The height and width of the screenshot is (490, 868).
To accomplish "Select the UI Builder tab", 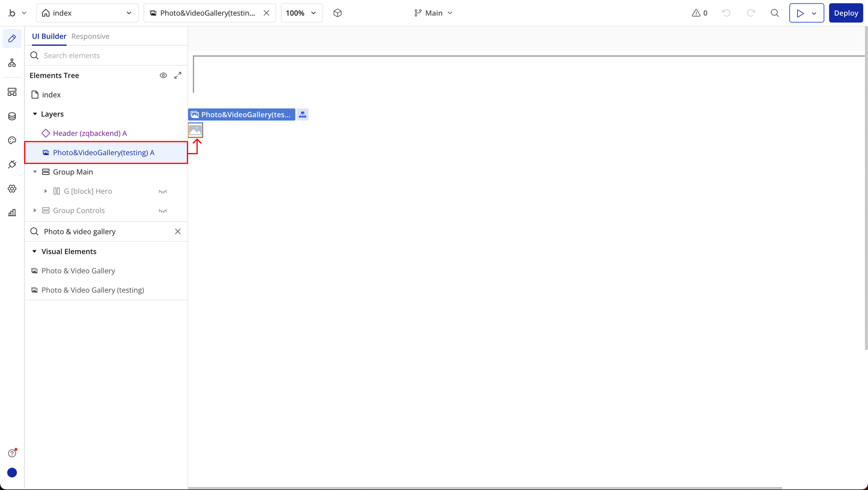I will point(49,36).
